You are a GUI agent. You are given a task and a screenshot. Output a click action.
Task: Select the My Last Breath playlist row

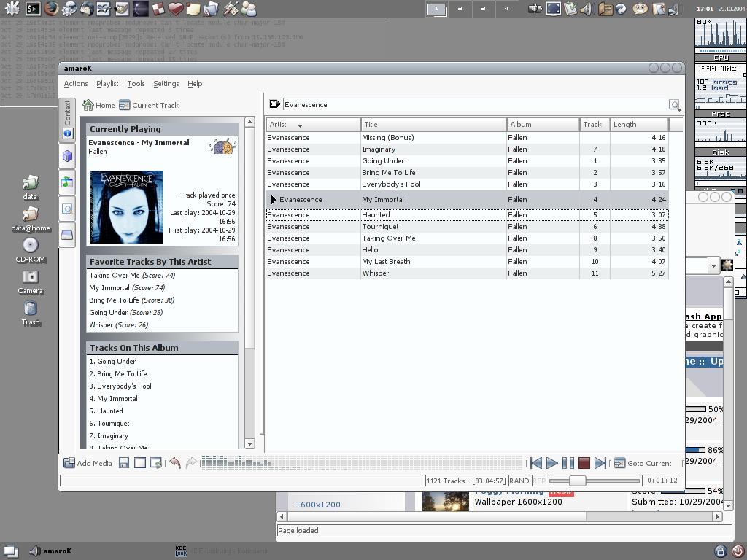point(467,262)
